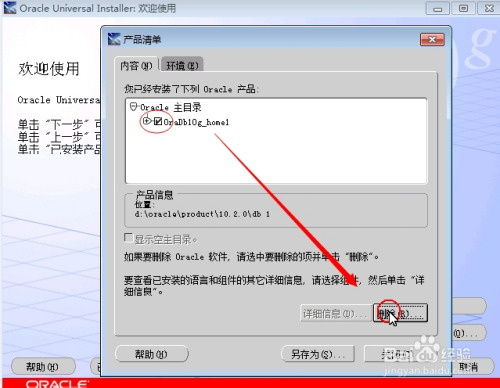The height and width of the screenshot is (388, 500).
Task: Click 取消 button in the installer window
Action: tap(468, 367)
